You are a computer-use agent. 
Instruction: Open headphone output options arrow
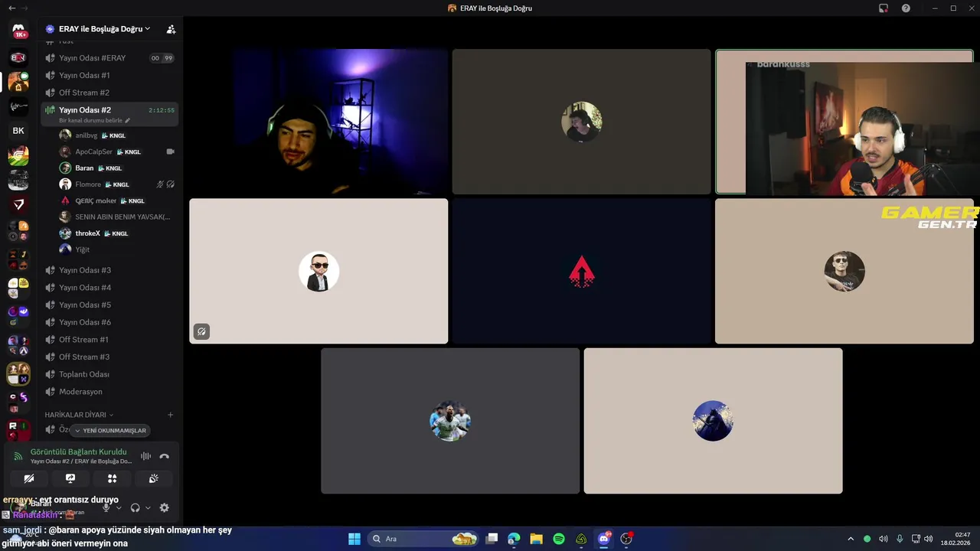click(x=147, y=507)
